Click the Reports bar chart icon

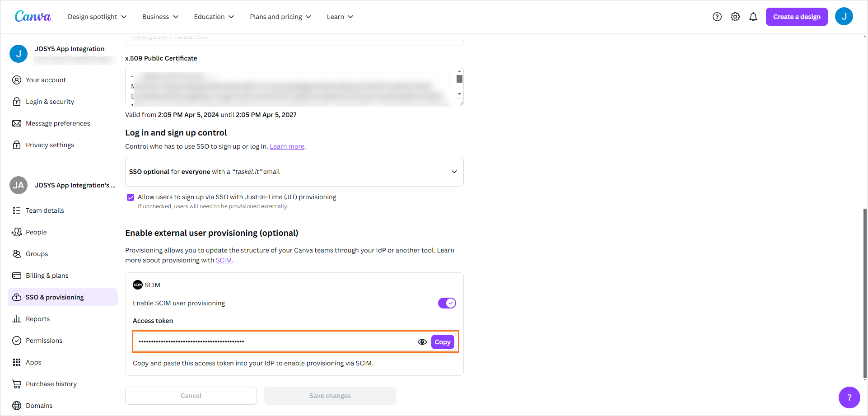pyautogui.click(x=17, y=319)
